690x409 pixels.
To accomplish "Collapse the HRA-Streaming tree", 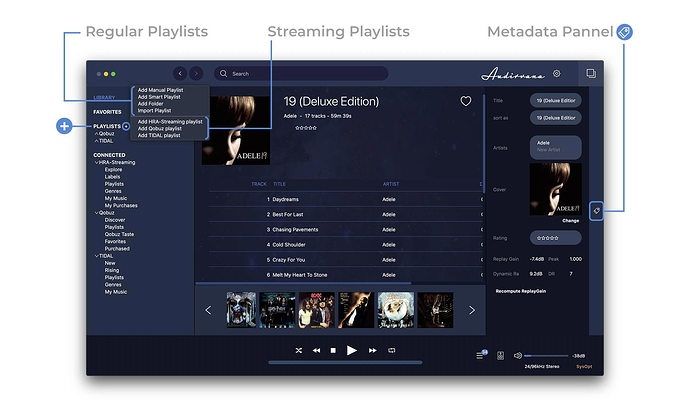I will (x=96, y=162).
